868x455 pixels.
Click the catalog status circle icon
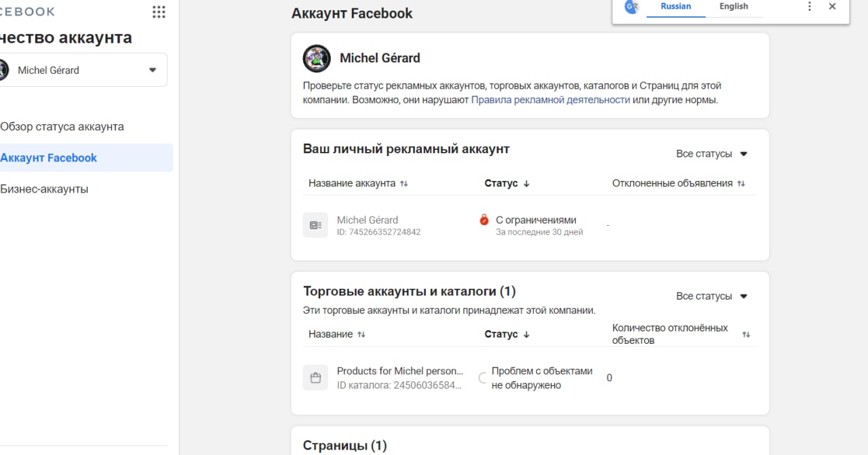(483, 378)
